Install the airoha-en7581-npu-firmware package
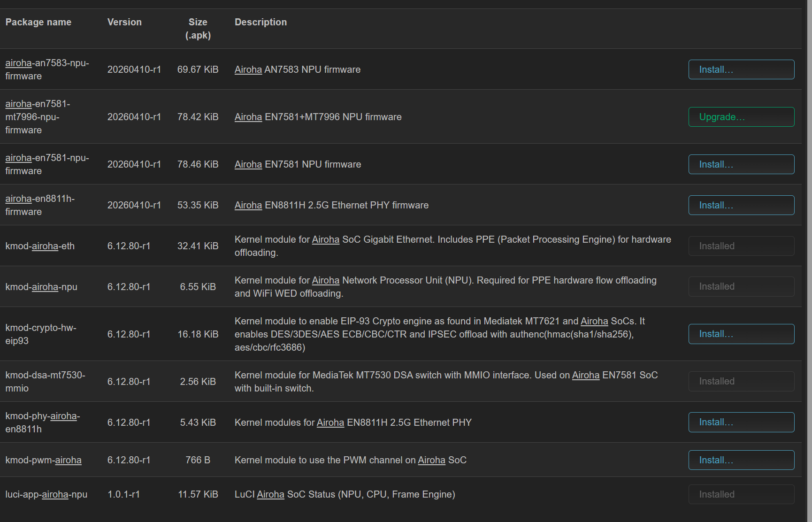 (741, 164)
